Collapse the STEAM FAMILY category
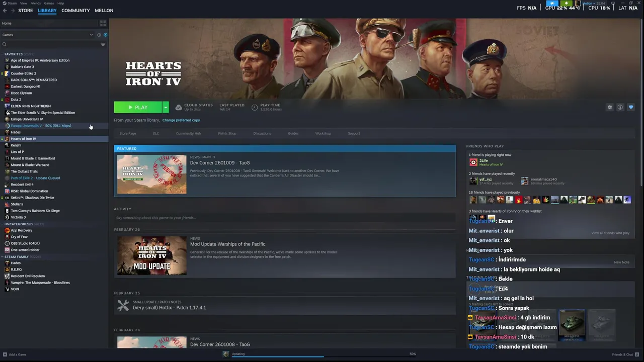This screenshot has width=644, height=362. pyautogui.click(x=3, y=256)
